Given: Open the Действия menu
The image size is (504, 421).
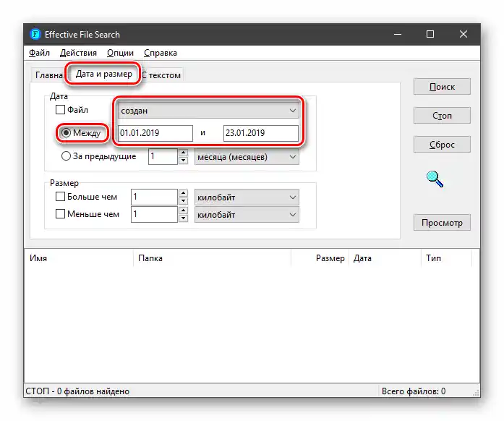Looking at the screenshot, I should [x=78, y=53].
